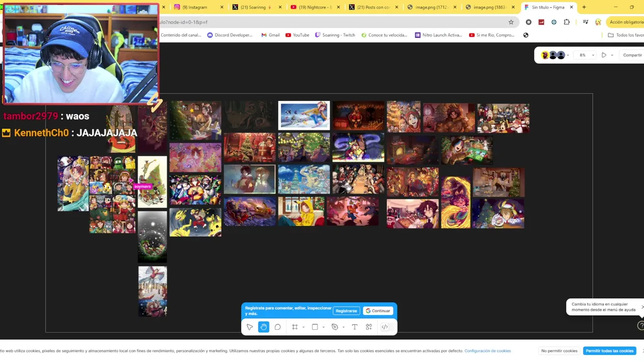Select the Rectangle shape tool
The height and width of the screenshot is (362, 644).
click(315, 327)
